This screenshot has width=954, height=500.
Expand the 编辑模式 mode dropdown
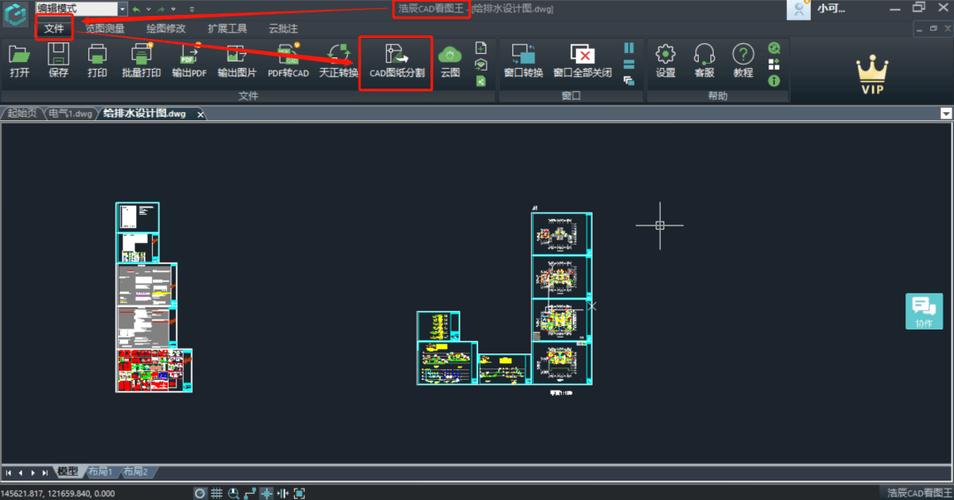click(x=120, y=9)
